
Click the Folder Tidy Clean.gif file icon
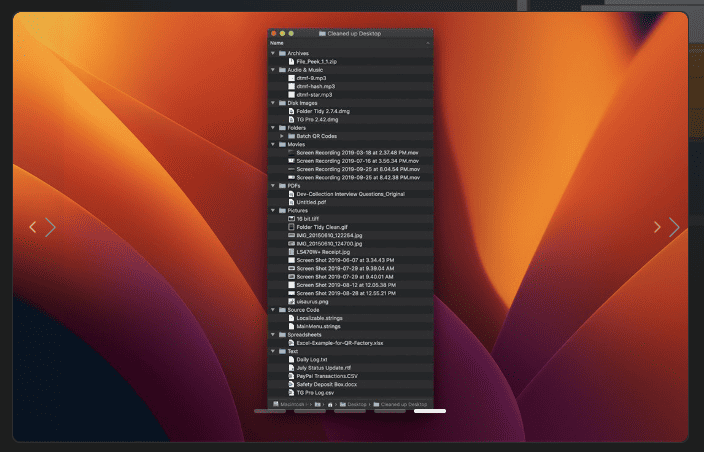click(291, 227)
